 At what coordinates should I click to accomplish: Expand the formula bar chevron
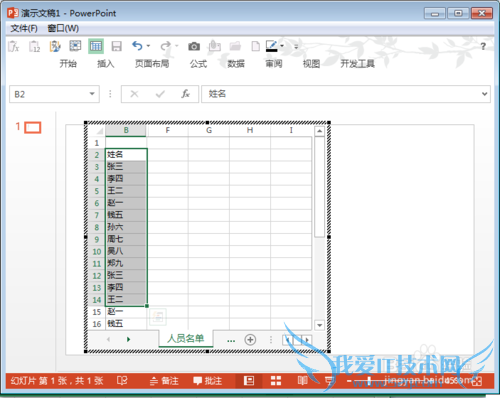pos(485,94)
